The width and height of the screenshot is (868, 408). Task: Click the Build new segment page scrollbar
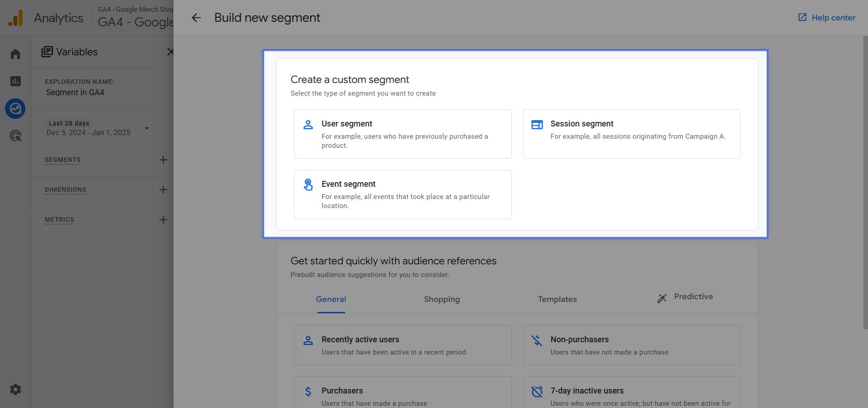[865, 183]
